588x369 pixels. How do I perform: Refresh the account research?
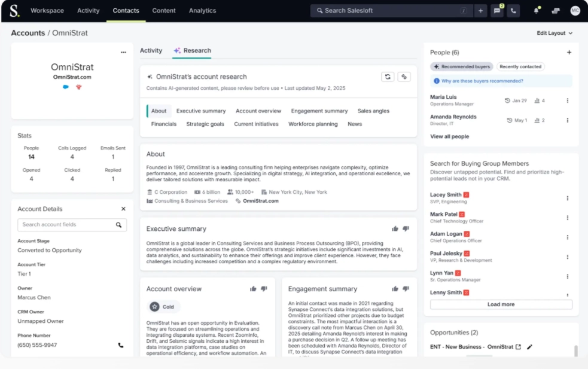[x=388, y=77]
